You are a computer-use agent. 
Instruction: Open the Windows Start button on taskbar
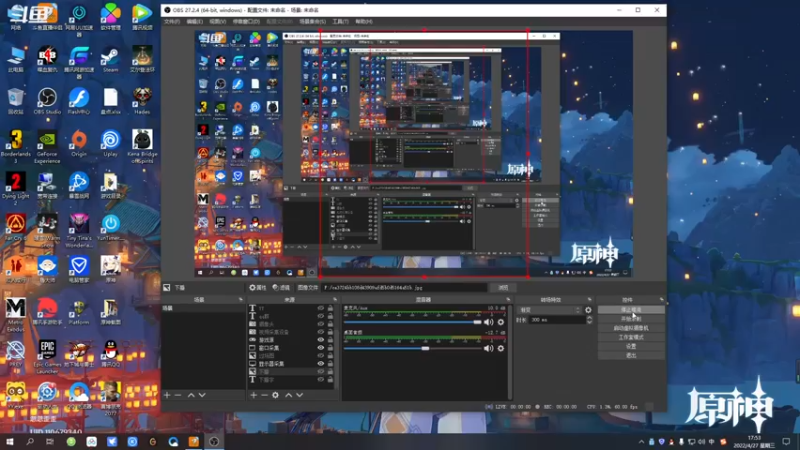tap(10, 441)
